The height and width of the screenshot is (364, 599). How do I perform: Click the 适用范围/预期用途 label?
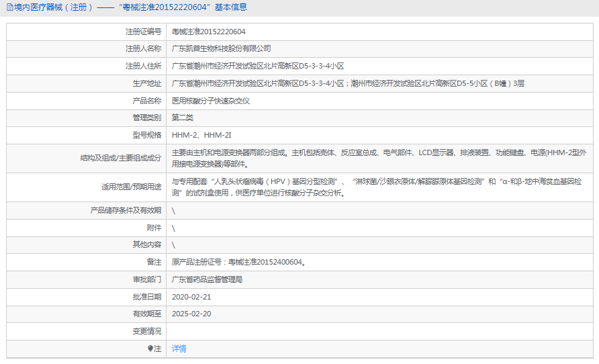pos(131,187)
